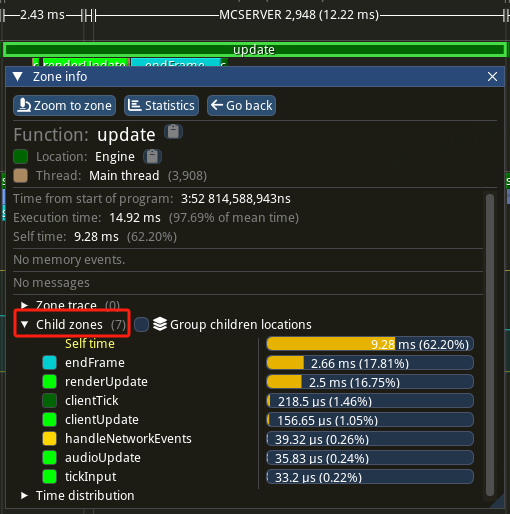This screenshot has width=510, height=514.
Task: Click the Zone info panel vertical scrollbar
Action: tap(490, 345)
